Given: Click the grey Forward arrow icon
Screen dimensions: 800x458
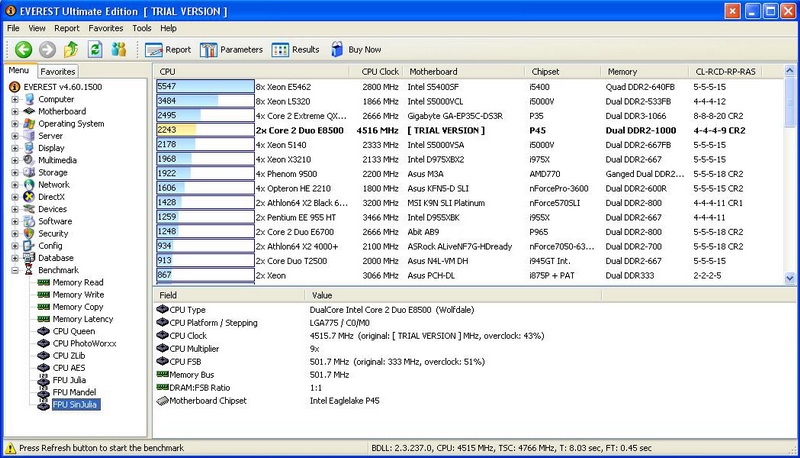Looking at the screenshot, I should (47, 49).
